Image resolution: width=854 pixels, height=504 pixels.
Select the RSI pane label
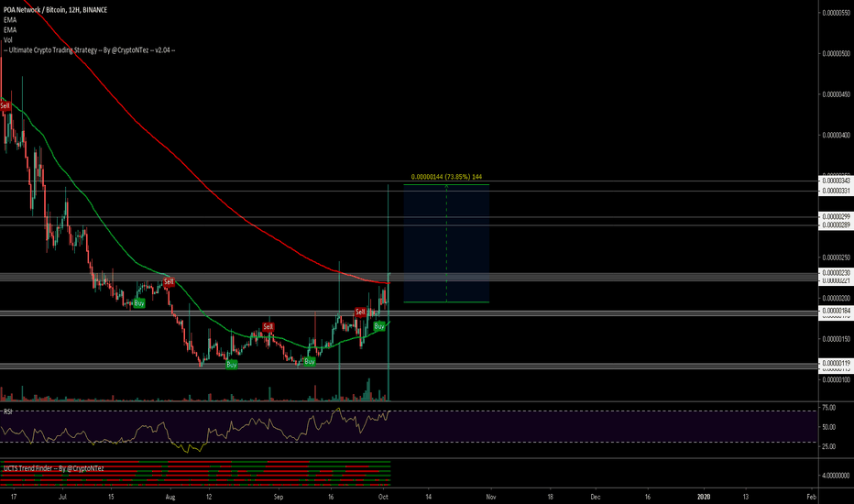click(8, 412)
